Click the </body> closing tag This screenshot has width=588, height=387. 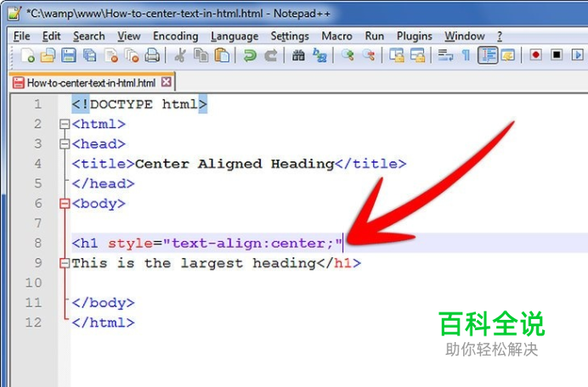pyautogui.click(x=103, y=303)
